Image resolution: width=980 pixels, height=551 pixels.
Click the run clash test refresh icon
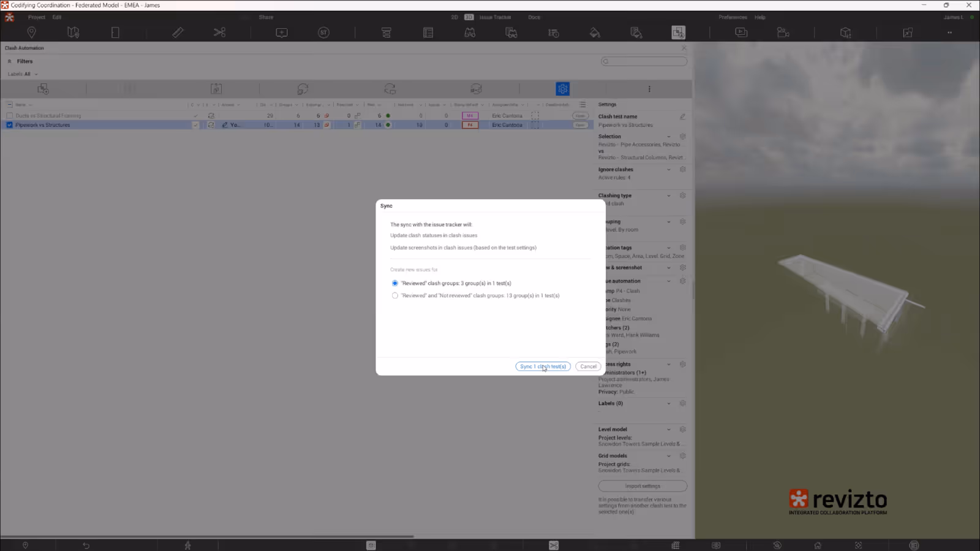303,89
